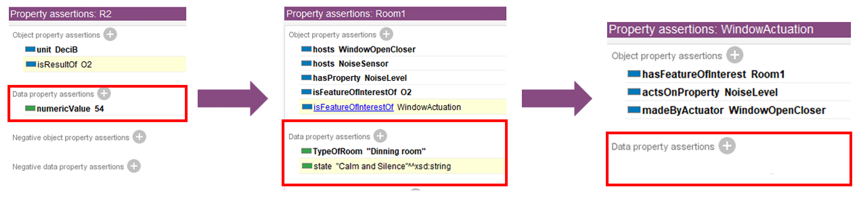Add object property assertion for WindowActuation
The image size is (868, 197).
pyautogui.click(x=734, y=55)
